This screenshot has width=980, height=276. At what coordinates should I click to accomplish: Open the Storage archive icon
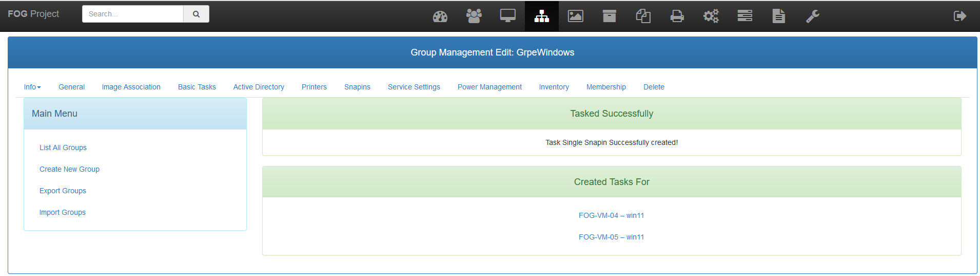click(609, 16)
